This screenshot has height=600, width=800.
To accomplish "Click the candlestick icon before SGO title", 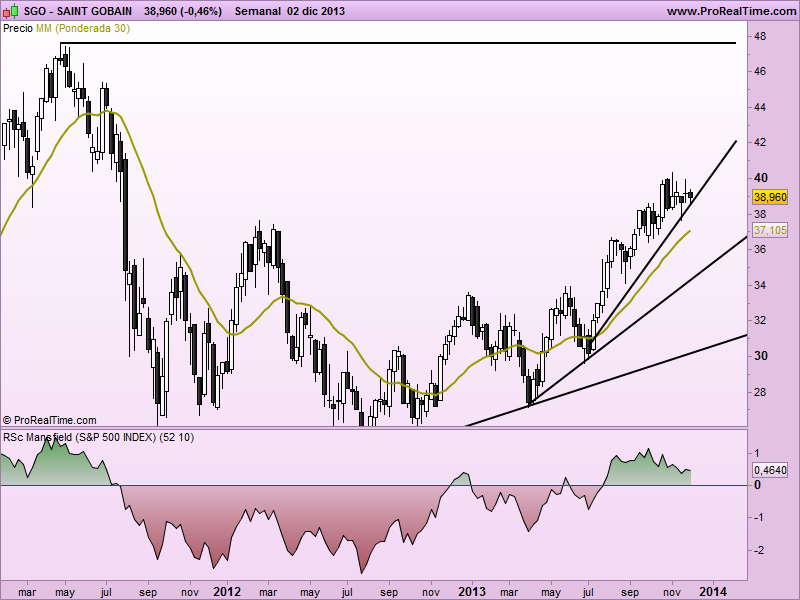I will point(11,10).
